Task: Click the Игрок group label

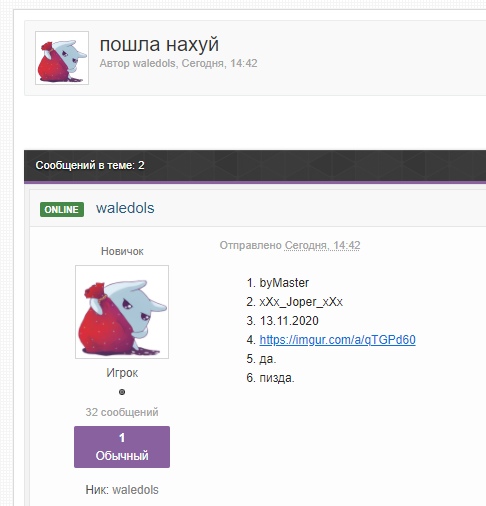Action: 122,373
